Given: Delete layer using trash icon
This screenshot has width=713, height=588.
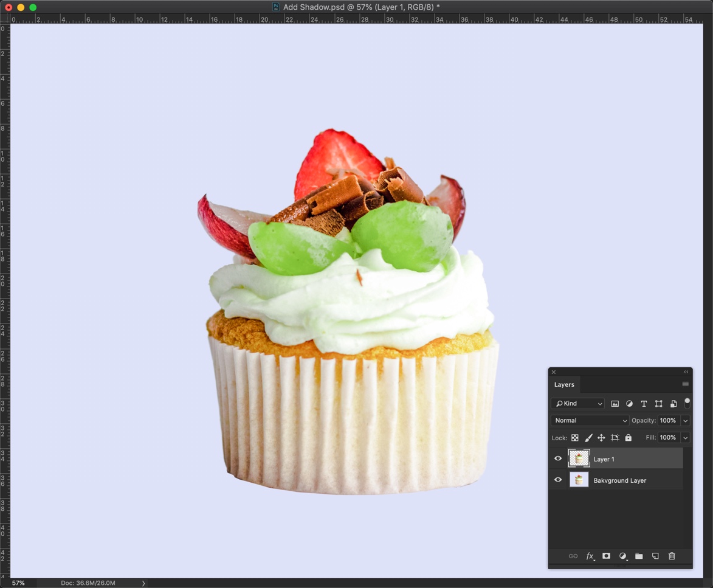Looking at the screenshot, I should pyautogui.click(x=672, y=556).
